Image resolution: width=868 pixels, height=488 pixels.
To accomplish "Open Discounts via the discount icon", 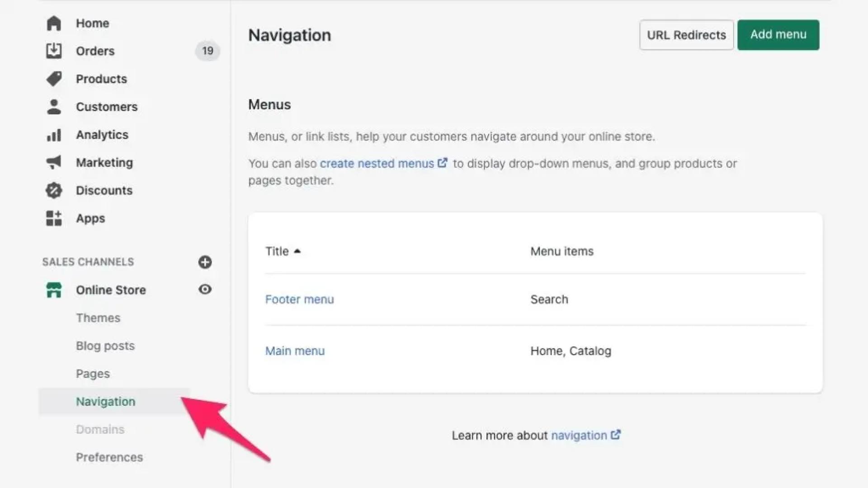I will pos(54,190).
